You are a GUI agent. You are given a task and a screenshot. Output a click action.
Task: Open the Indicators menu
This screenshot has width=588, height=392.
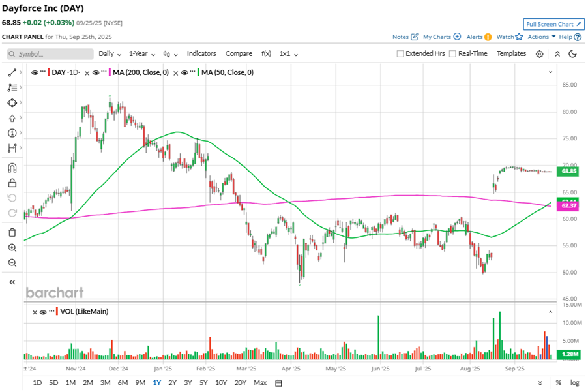point(201,53)
